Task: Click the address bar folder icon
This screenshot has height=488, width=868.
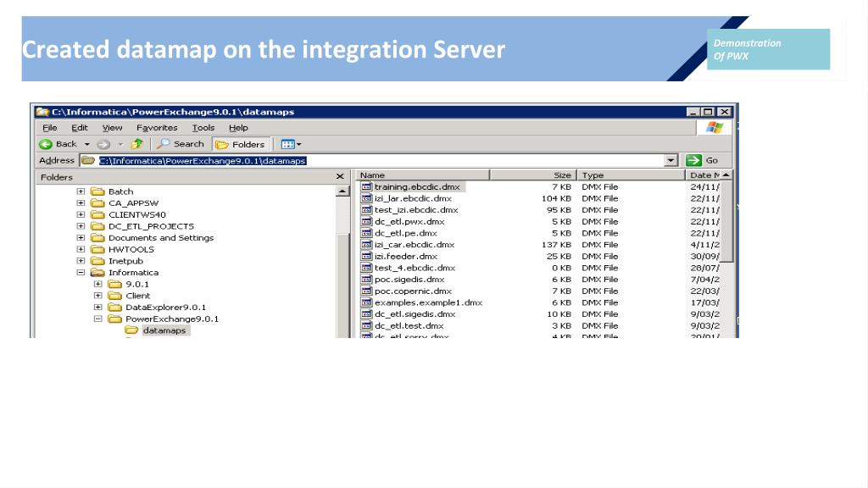Action: 88,160
